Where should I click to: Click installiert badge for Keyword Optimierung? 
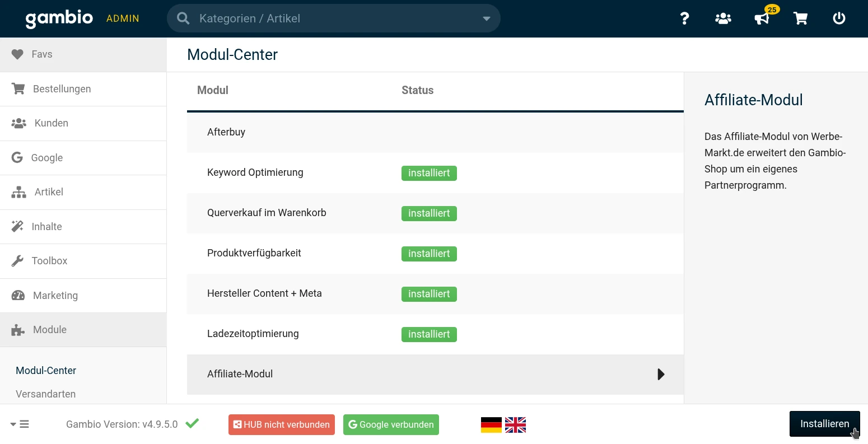(429, 173)
